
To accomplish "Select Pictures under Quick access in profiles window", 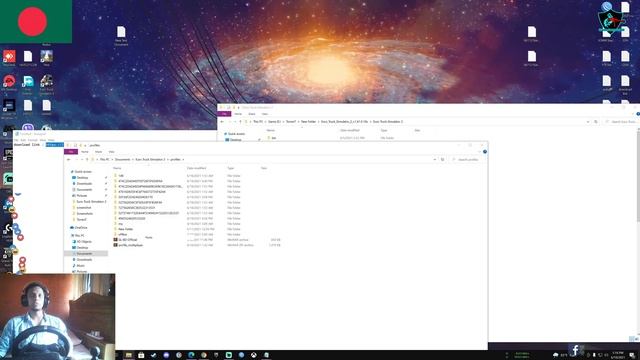I will 82,196.
